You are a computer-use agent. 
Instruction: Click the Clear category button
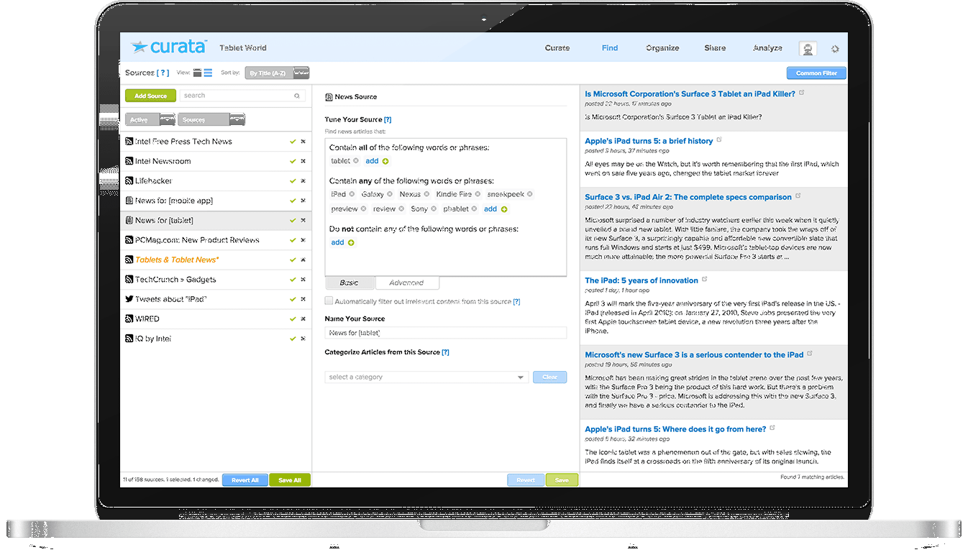tap(550, 377)
